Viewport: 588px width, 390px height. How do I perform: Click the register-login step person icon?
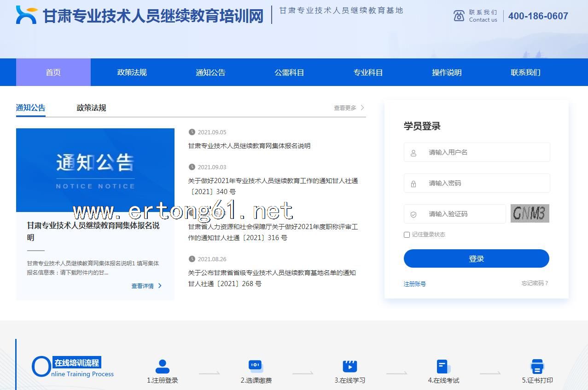point(162,367)
